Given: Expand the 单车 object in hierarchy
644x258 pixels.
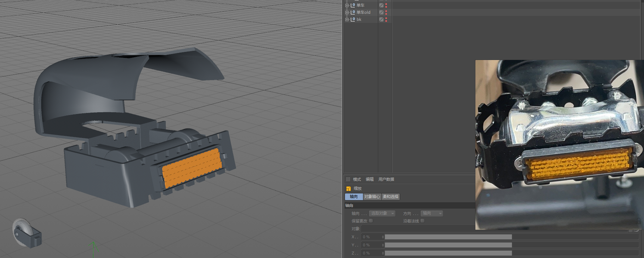Looking at the screenshot, I should 347,5.
